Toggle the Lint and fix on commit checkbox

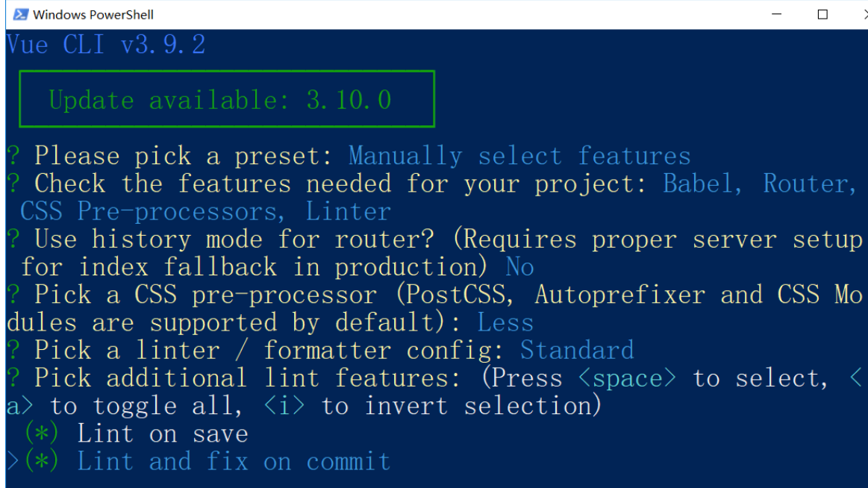(x=42, y=461)
